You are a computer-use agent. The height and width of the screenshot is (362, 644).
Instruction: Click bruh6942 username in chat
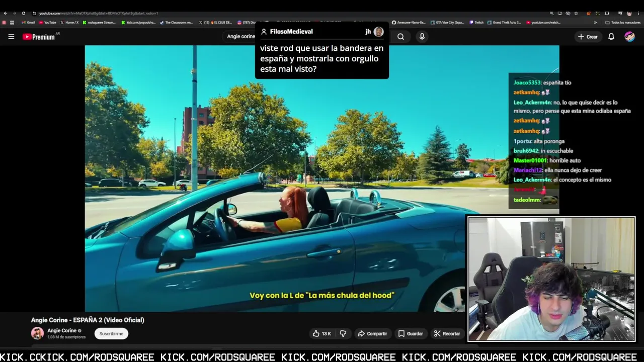(x=526, y=151)
